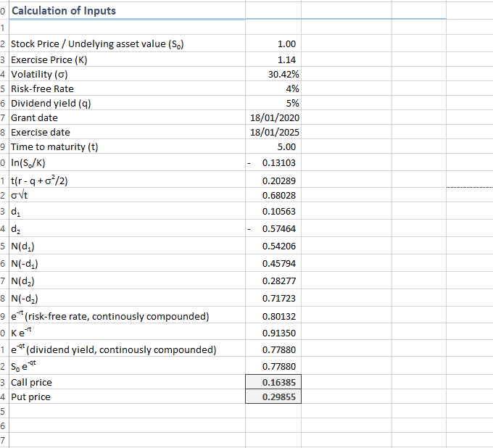Screen dimensions: 493x448
Task: Select the value 0.68028
Action: click(273, 195)
